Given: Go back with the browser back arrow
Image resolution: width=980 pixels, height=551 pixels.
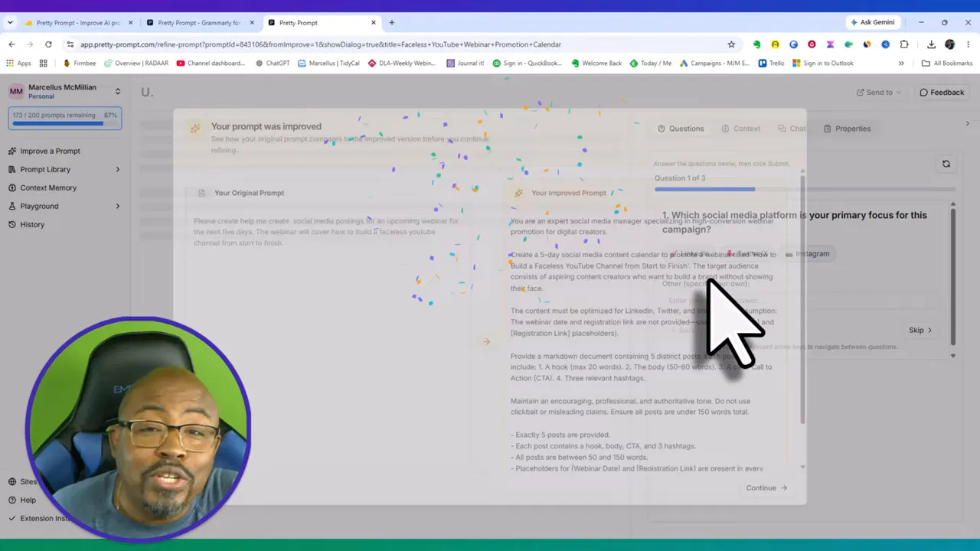Looking at the screenshot, I should coord(11,44).
